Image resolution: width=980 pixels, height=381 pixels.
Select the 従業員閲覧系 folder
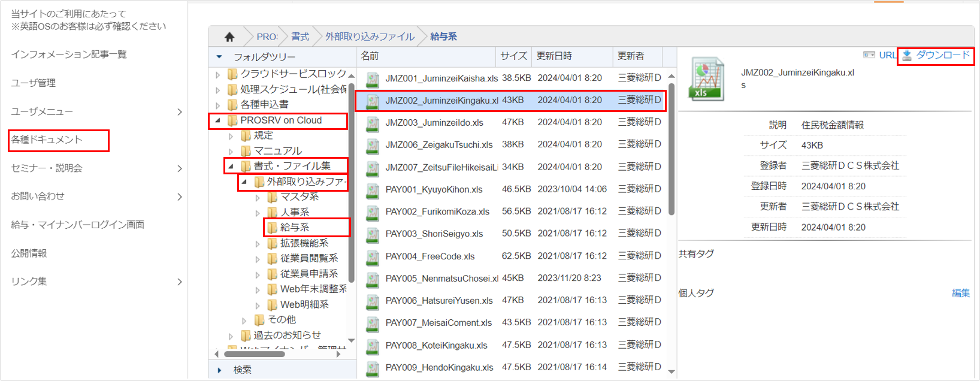pos(309,259)
